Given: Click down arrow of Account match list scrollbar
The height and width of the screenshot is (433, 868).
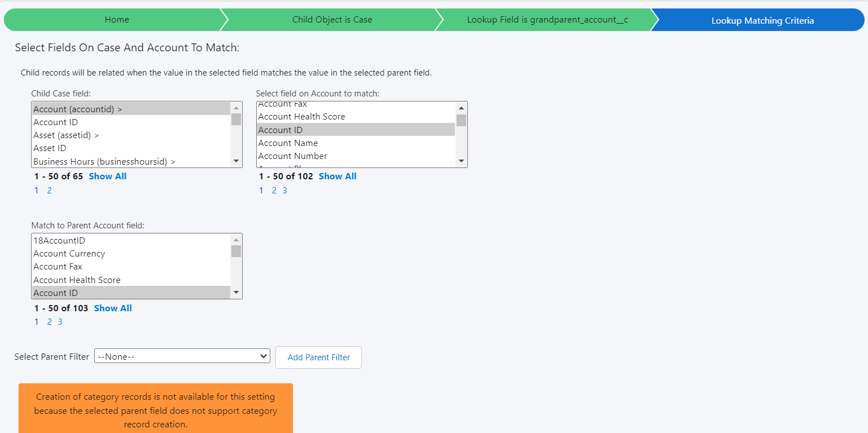Looking at the screenshot, I should click(461, 162).
